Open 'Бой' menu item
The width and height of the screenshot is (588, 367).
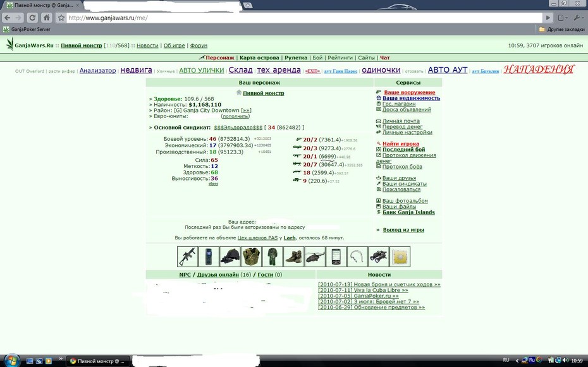(x=317, y=57)
